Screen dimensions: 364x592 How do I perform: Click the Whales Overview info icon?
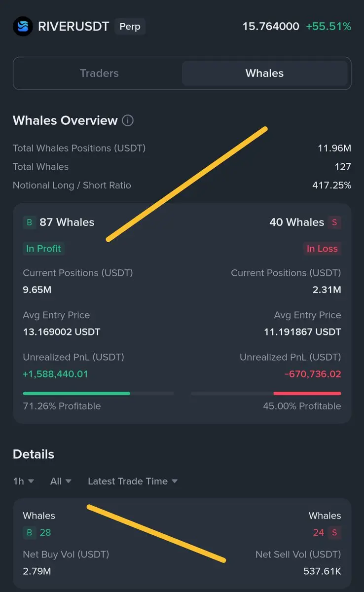(128, 120)
